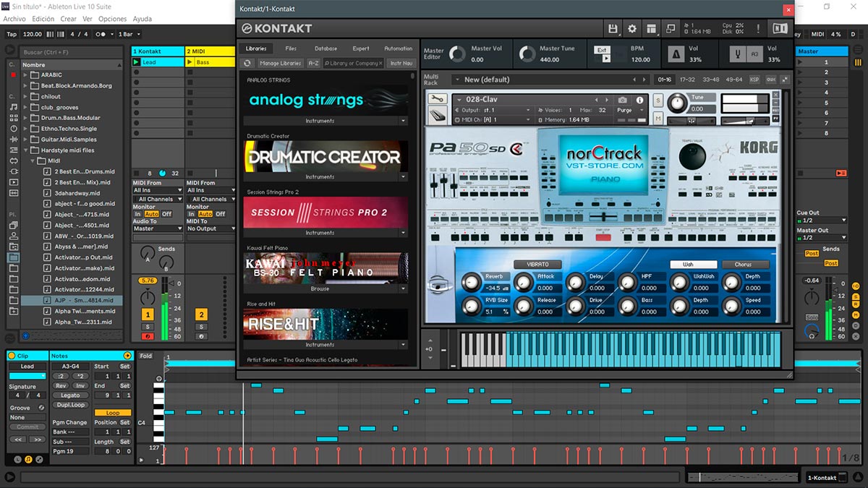Adjust the Reverb knob on Korg panel

(472, 282)
